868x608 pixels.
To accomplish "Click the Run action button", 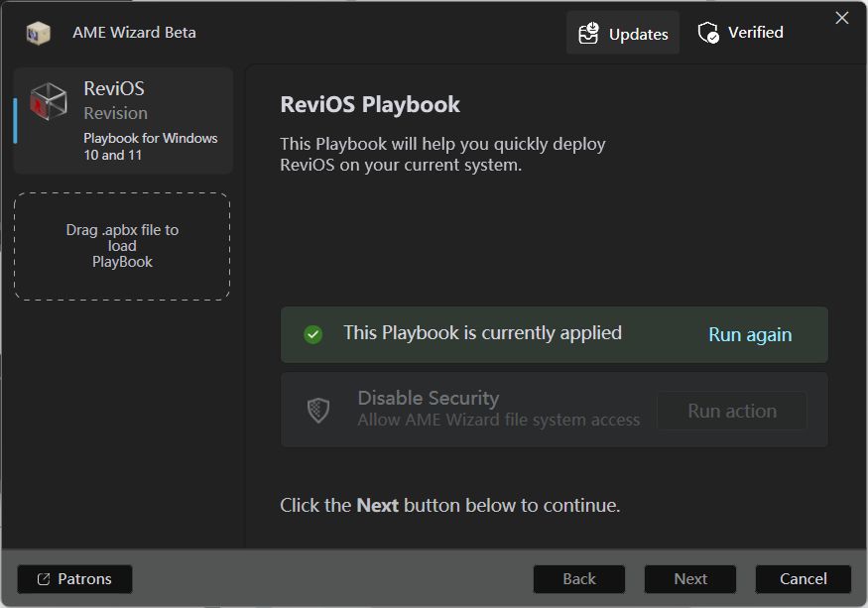I will 732,411.
